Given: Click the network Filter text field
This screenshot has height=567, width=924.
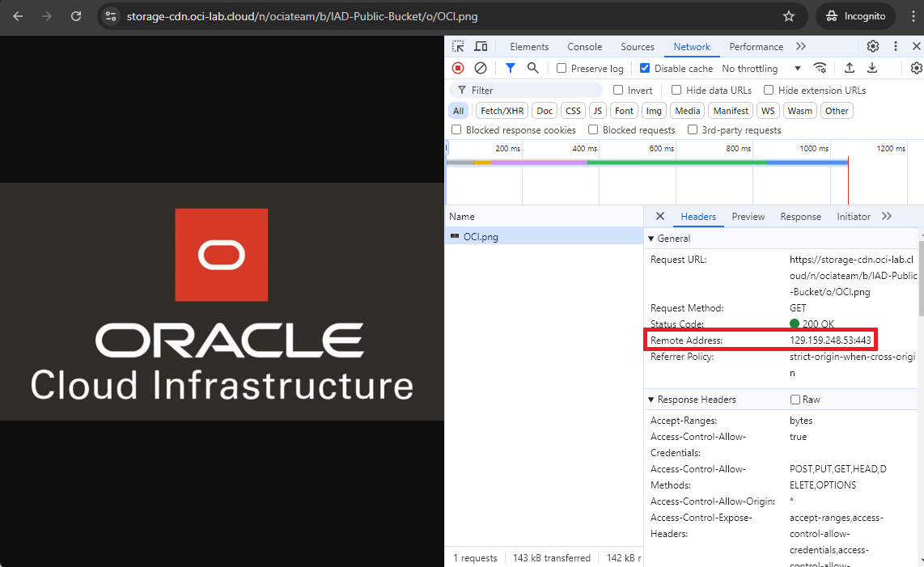Looking at the screenshot, I should click(534, 91).
